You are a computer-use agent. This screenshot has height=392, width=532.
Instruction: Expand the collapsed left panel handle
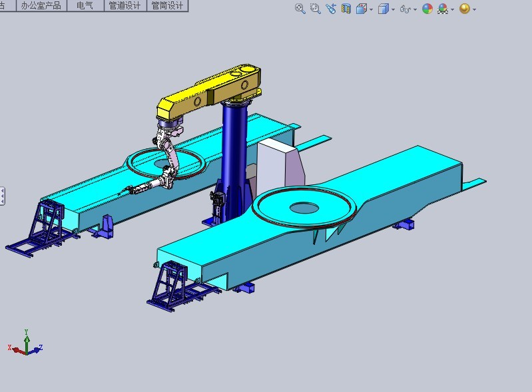(2, 196)
